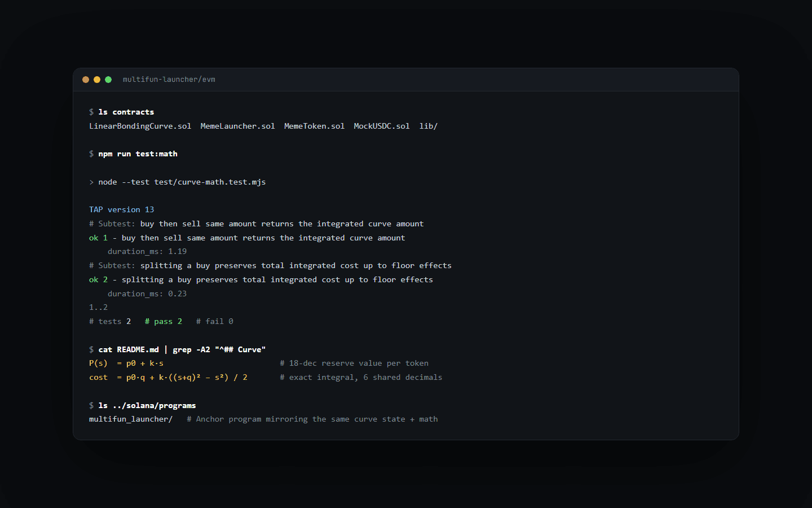
Task: Click the green maximize window dot
Action: pyautogui.click(x=108, y=80)
